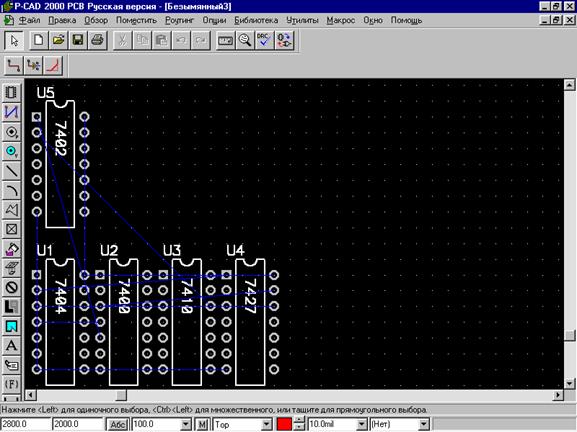This screenshot has width=577, height=432.
Task: Open the Файл menu
Action: tap(29, 20)
